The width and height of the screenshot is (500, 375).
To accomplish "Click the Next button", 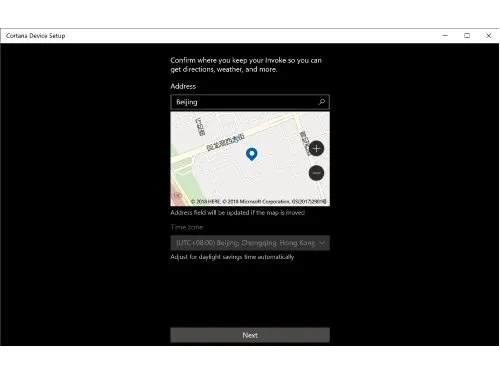I will tap(250, 335).
